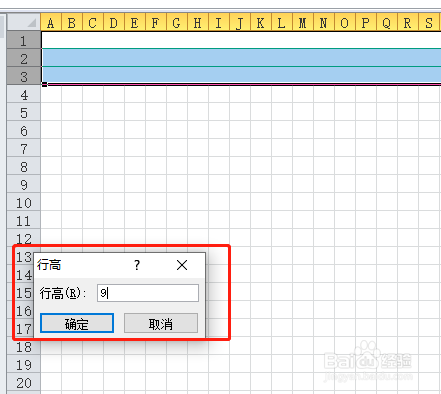Screen dimensions: 441x394
Task: Select row 10 header
Action: [x=24, y=203]
